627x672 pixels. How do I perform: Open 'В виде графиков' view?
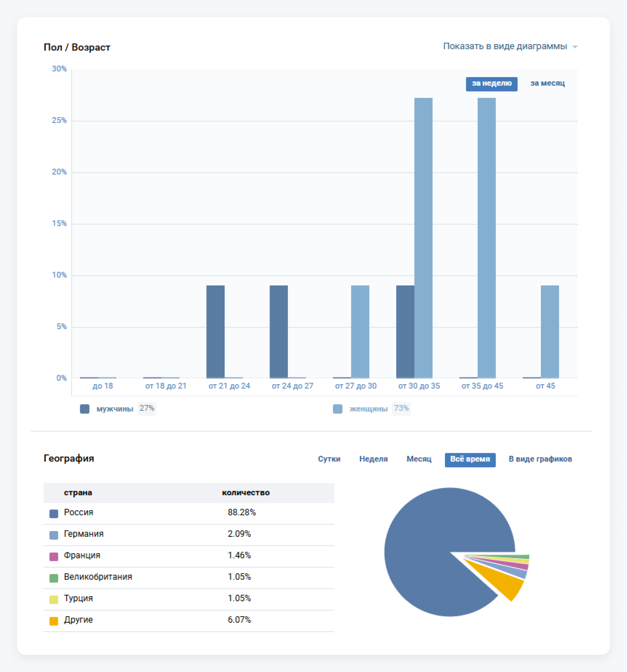540,459
